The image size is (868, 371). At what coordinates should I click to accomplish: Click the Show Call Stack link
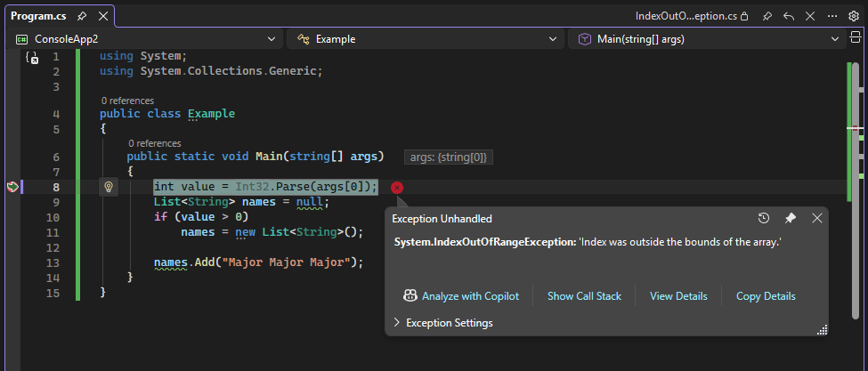[x=584, y=296]
